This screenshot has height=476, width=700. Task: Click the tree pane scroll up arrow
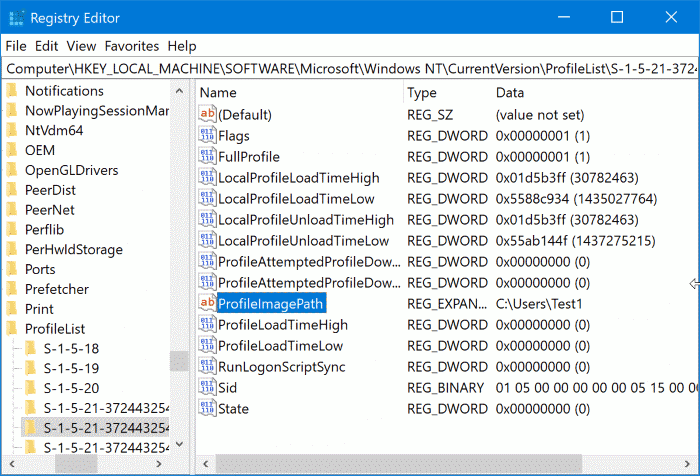tap(179, 91)
